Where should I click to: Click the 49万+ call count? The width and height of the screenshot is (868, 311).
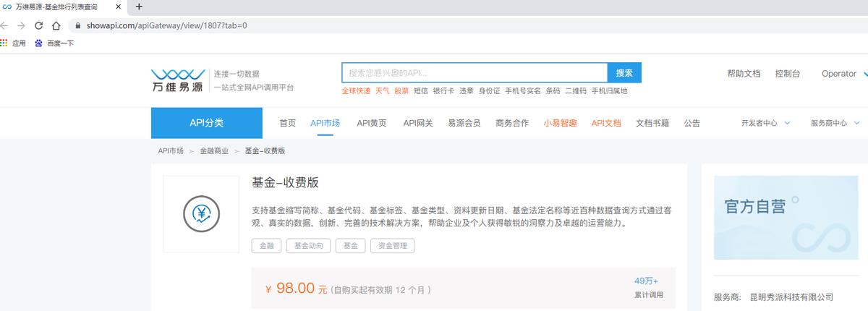pos(647,281)
